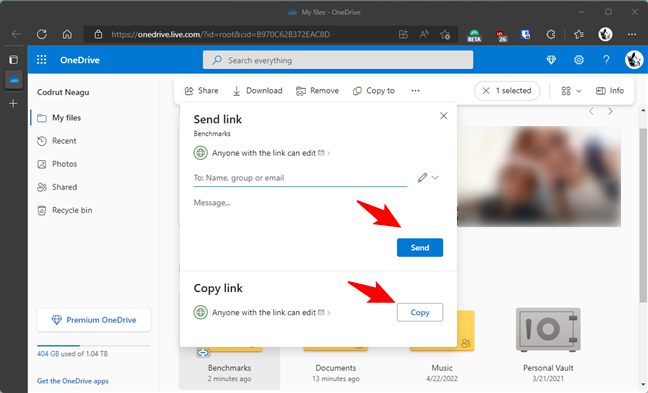Click the browser address bar URL

point(221,34)
